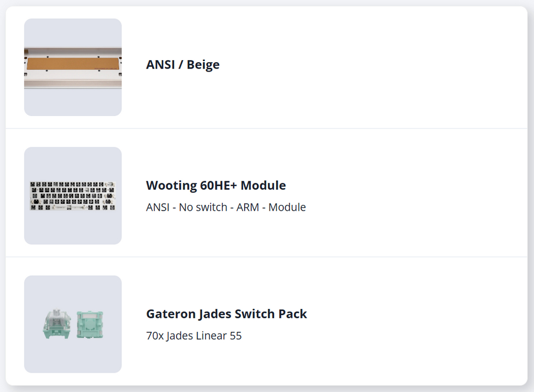Click the 70x Jades Linear 55 description

[x=194, y=336]
